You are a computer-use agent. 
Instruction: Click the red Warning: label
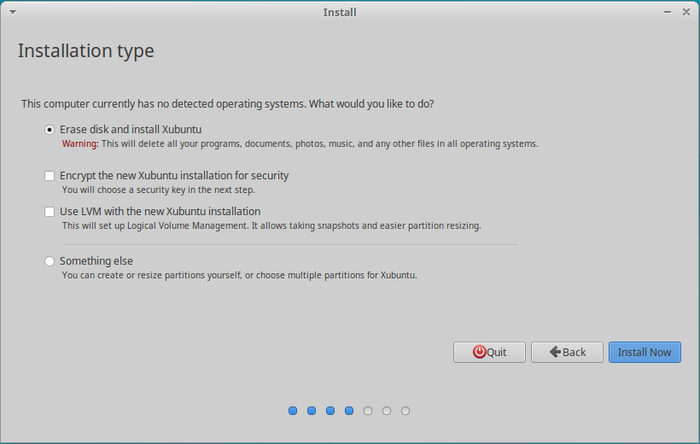coord(80,144)
